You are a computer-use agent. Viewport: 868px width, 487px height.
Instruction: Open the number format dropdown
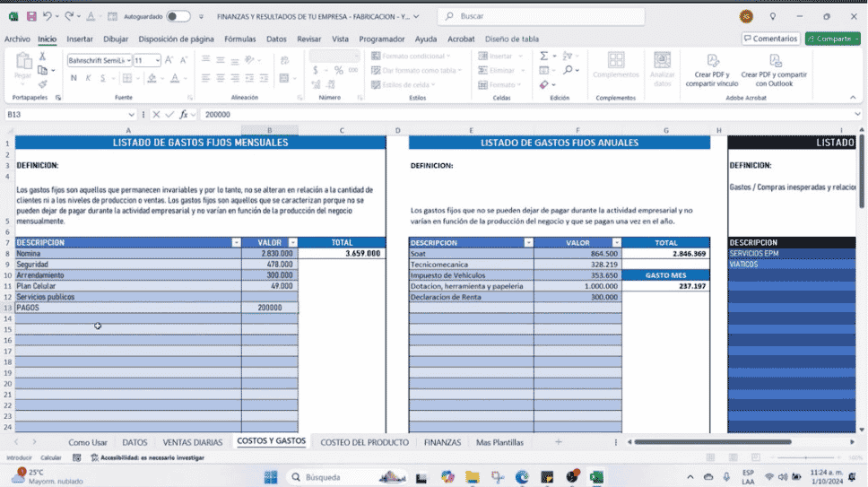pos(356,56)
